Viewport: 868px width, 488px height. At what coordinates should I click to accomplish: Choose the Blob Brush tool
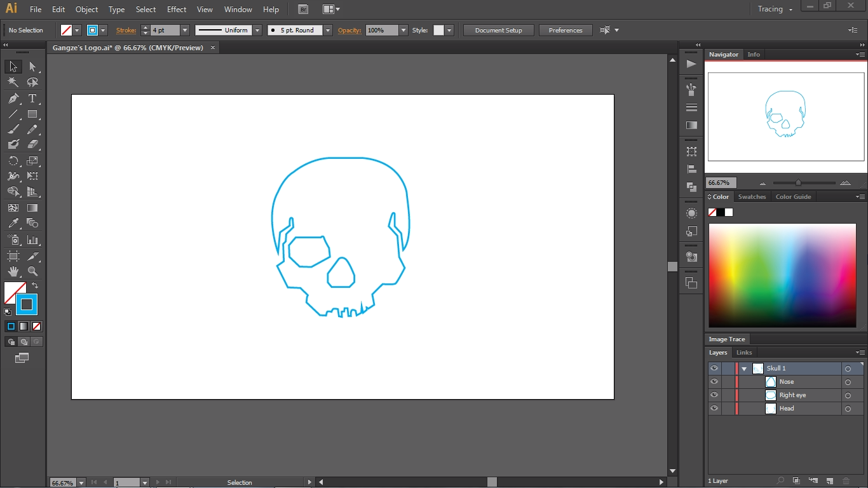[x=13, y=145]
